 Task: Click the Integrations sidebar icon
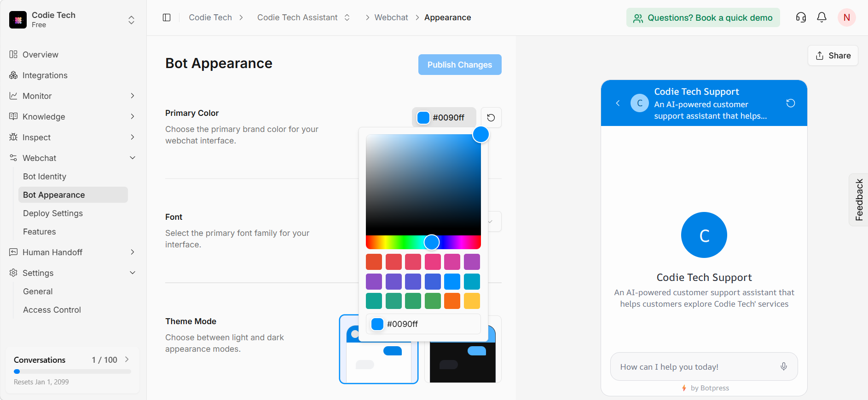coord(13,75)
